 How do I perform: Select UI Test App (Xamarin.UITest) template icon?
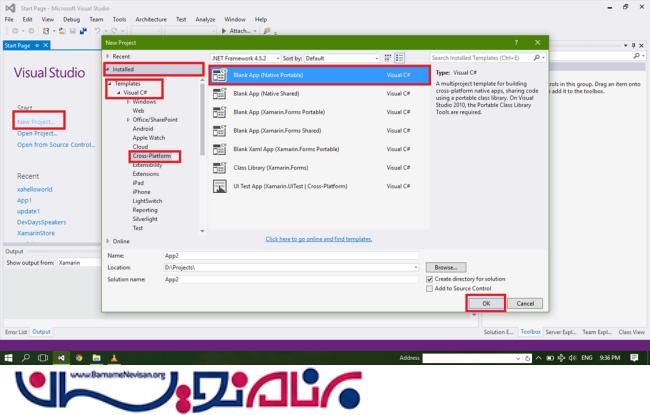tap(219, 186)
